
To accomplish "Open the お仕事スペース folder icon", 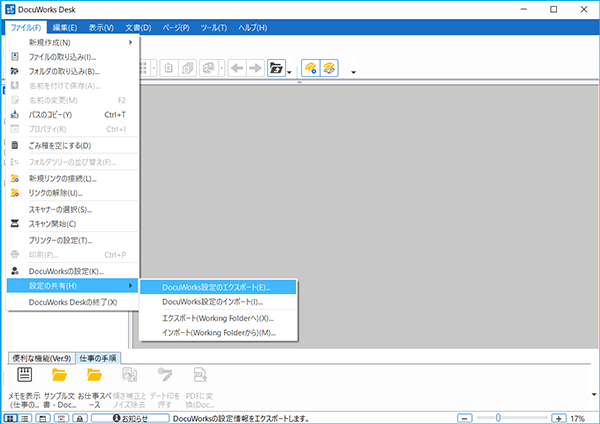I will 95,375.
